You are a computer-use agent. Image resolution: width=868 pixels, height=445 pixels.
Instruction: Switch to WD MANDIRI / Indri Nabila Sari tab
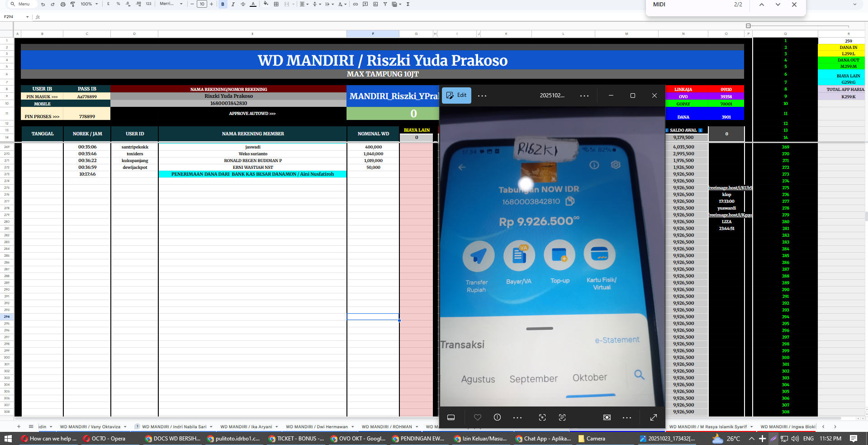[x=174, y=426]
